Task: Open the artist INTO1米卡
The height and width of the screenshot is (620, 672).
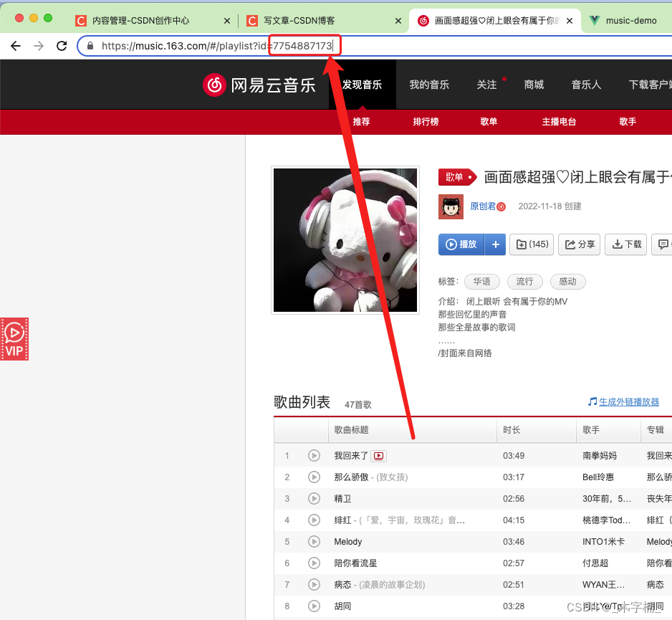Action: (x=603, y=542)
